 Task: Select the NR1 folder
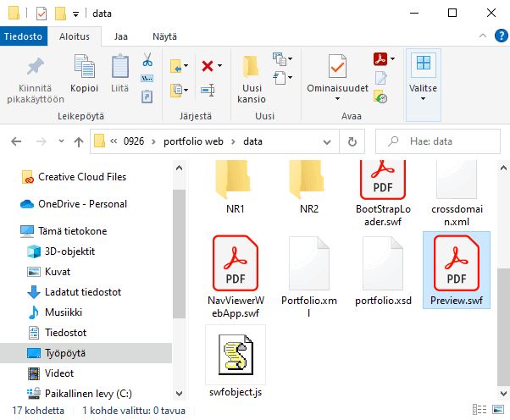(236, 187)
